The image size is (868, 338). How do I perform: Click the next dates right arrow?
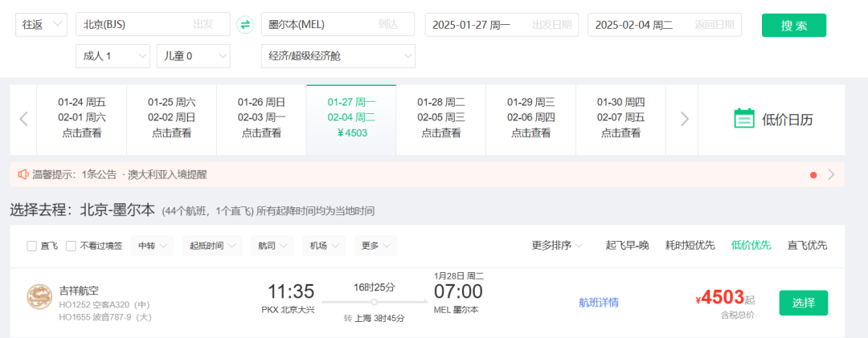[x=685, y=119]
